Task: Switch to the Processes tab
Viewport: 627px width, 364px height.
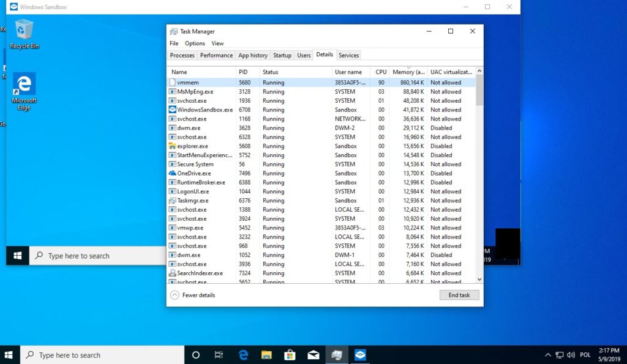Action: click(x=182, y=55)
